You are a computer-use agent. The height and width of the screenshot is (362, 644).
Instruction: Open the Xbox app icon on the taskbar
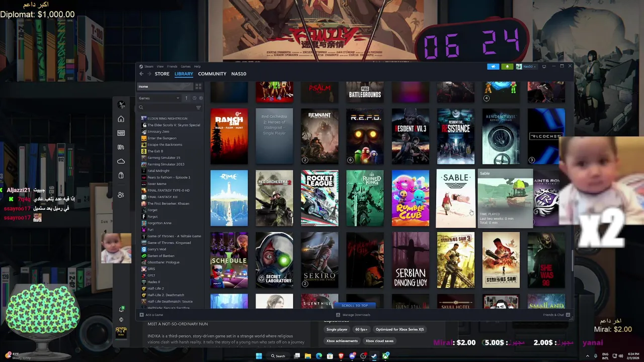click(x=385, y=356)
